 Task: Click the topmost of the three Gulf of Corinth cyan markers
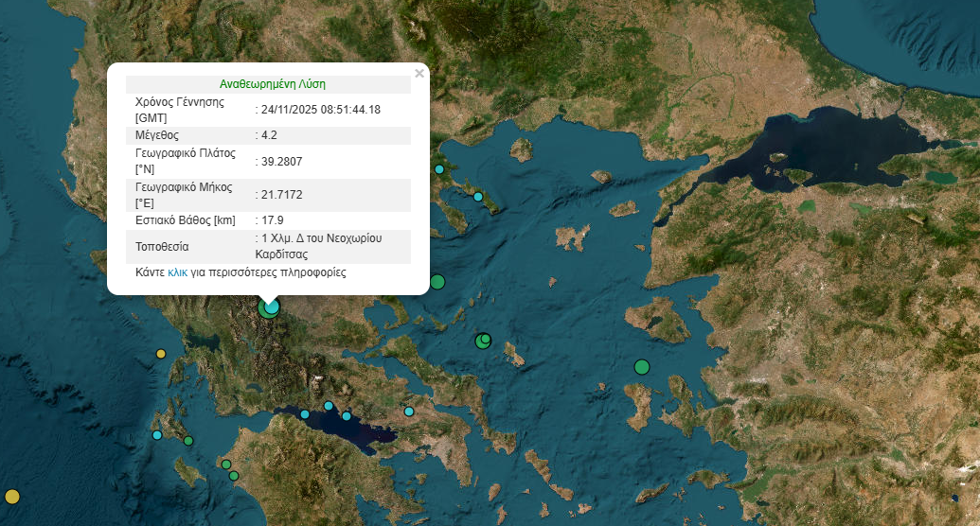tap(329, 406)
